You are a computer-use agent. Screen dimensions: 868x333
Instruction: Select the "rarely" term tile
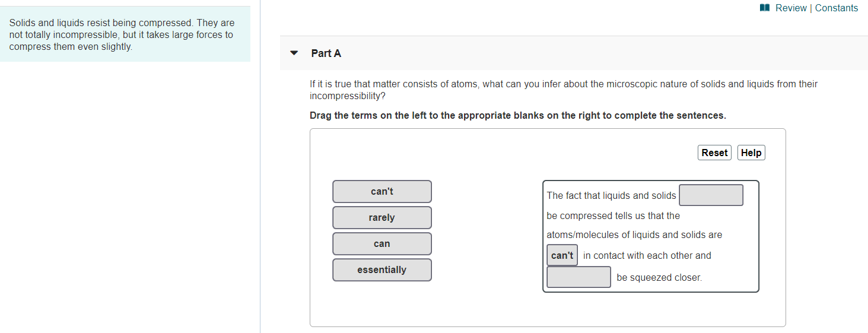381,218
